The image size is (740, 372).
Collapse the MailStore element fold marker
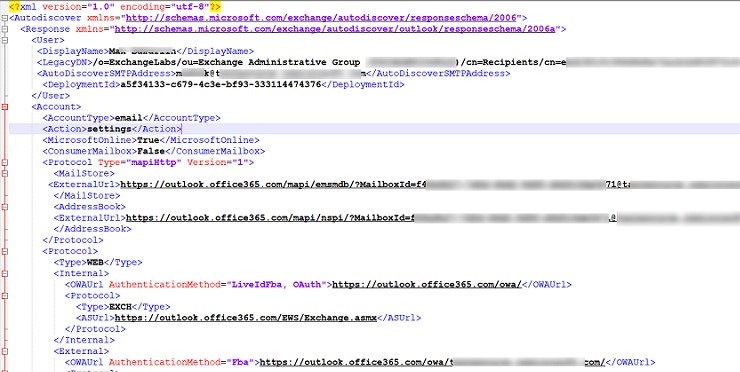[4, 174]
